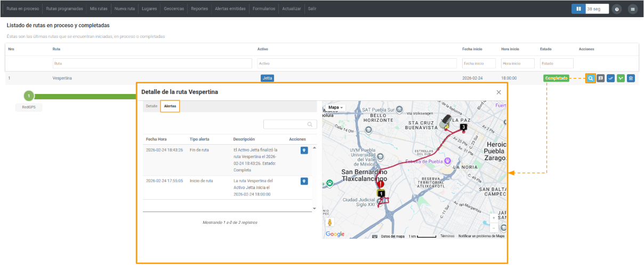Focus the Activo filter field
The width and height of the screenshot is (644, 267).
click(357, 63)
